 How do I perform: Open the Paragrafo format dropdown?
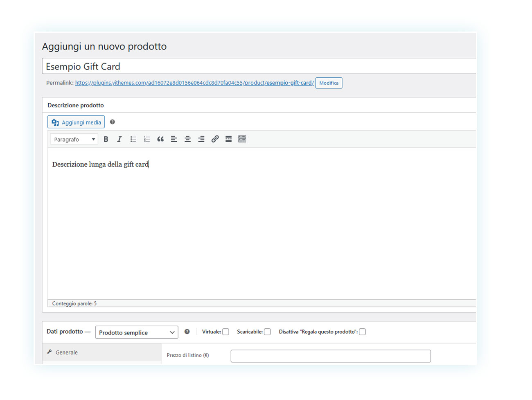74,139
